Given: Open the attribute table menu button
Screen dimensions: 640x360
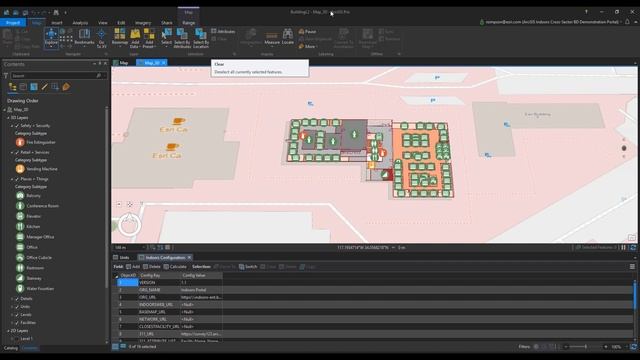Looking at the screenshot, I should click(632, 267).
